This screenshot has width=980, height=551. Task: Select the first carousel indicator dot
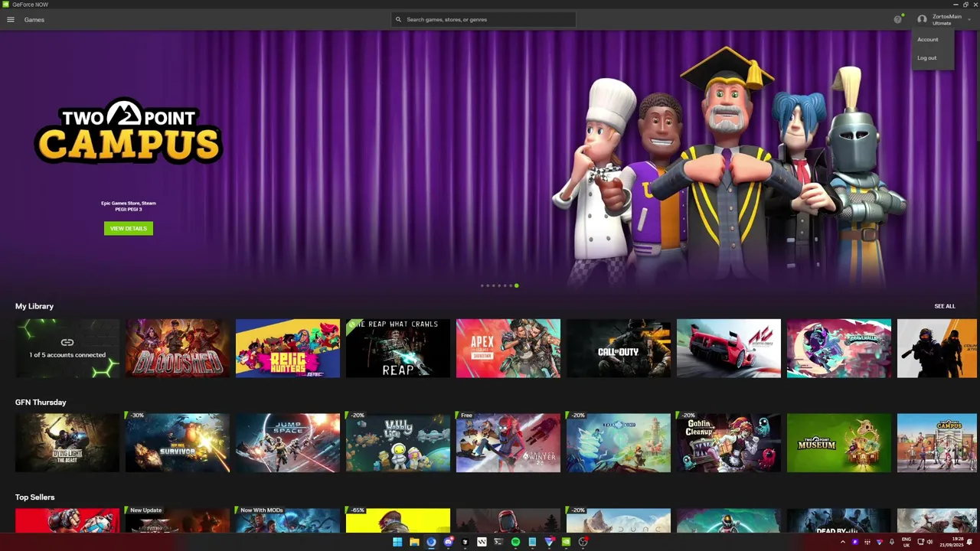[x=482, y=285]
